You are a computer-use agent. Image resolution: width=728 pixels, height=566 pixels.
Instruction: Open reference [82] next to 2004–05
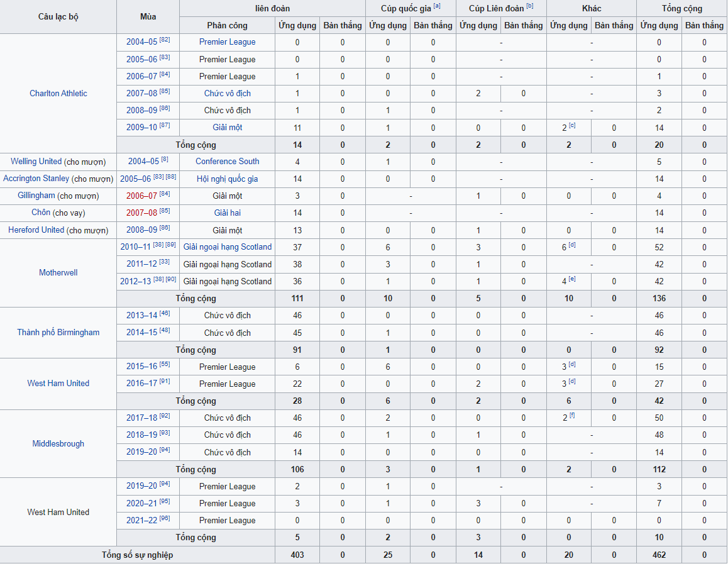pyautogui.click(x=165, y=40)
